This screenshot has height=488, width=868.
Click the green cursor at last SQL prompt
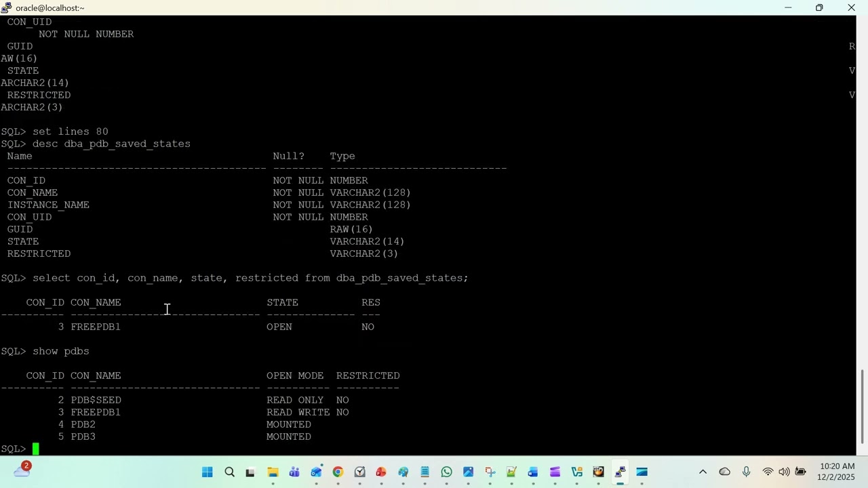tap(36, 449)
